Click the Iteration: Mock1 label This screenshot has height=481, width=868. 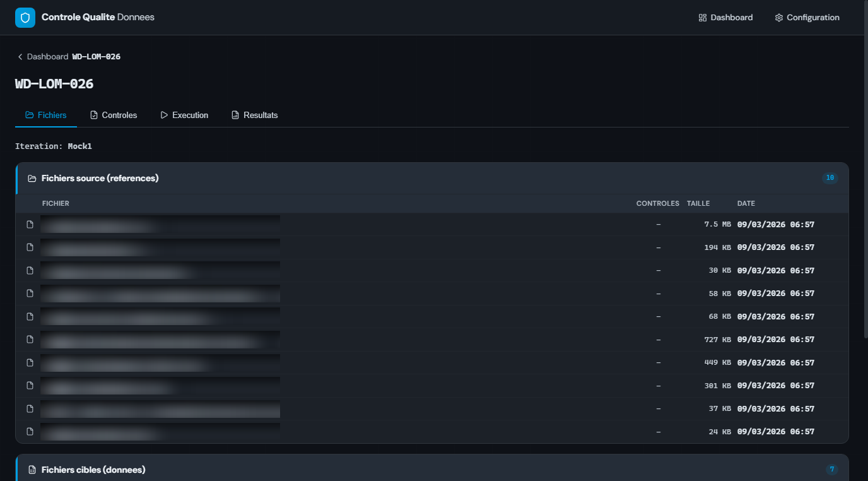pos(54,146)
